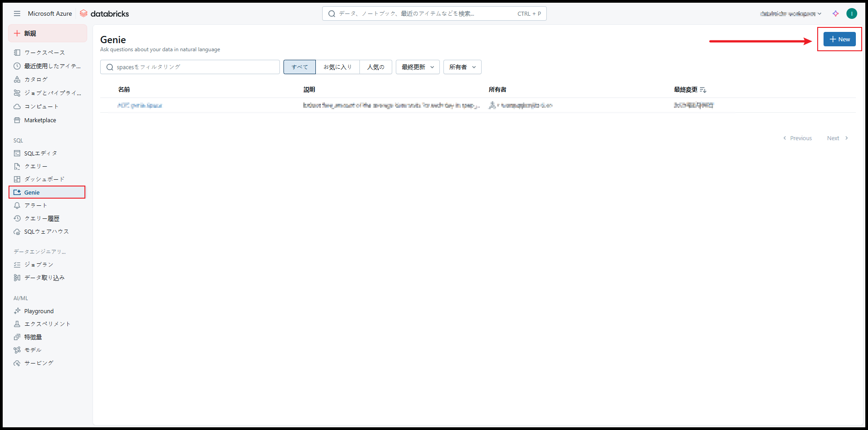Click the queries icon in sidebar
This screenshot has height=430, width=868.
[17, 166]
